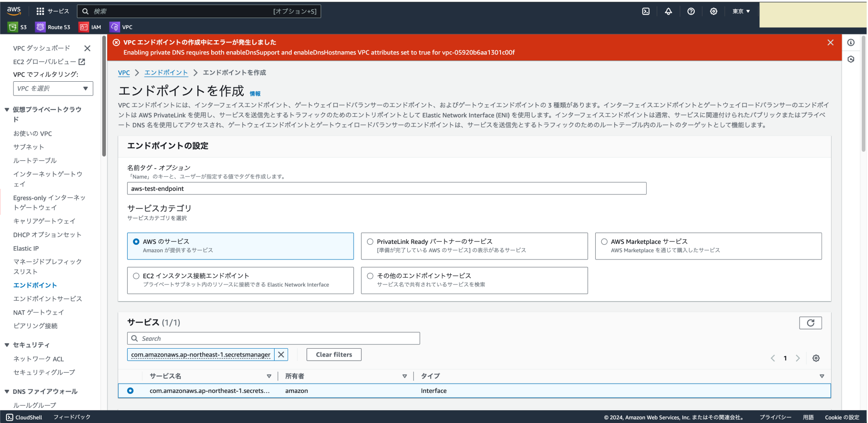This screenshot has height=423, width=868.
Task: Go to エンドポイント via breadcrumb link
Action: 166,73
